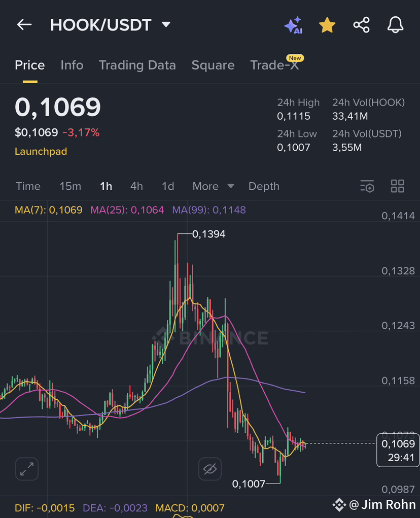Click the chart high marker 0,1394
The height and width of the screenshot is (518, 420).
pyautogui.click(x=208, y=234)
